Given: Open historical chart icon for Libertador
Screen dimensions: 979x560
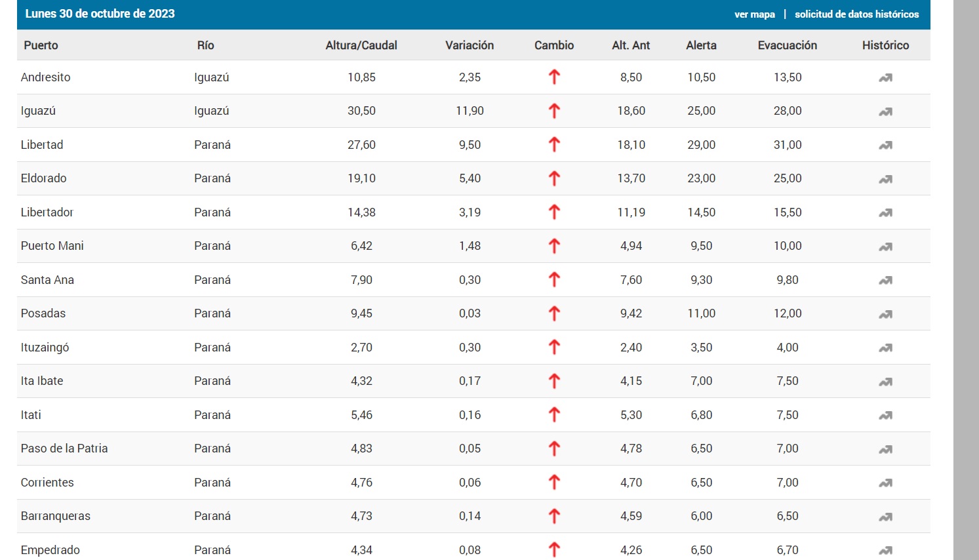Looking at the screenshot, I should 885,212.
